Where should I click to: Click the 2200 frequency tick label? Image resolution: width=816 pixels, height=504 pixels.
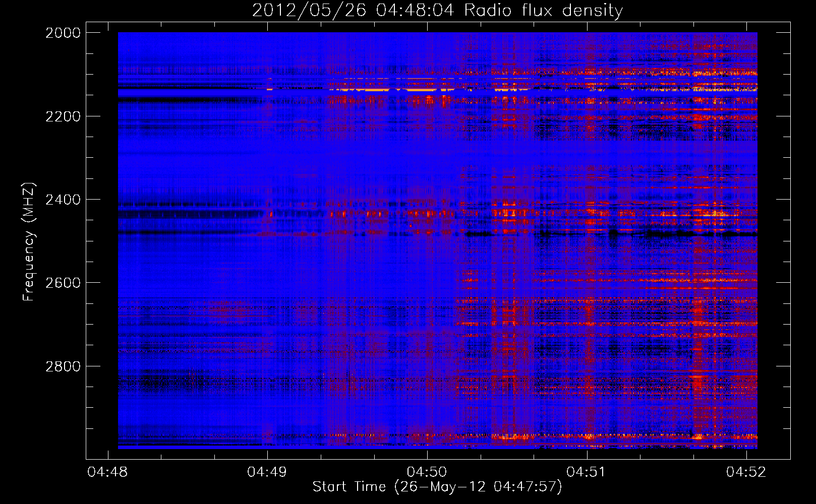(x=63, y=116)
